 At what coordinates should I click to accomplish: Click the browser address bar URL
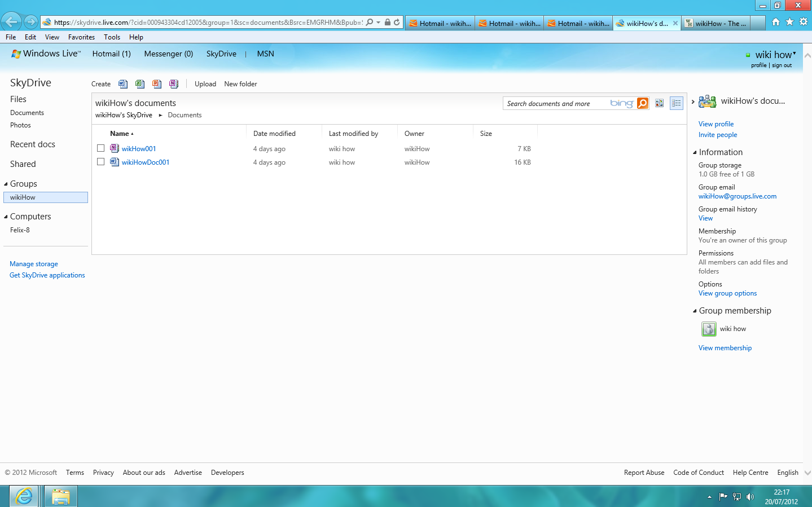tap(208, 23)
